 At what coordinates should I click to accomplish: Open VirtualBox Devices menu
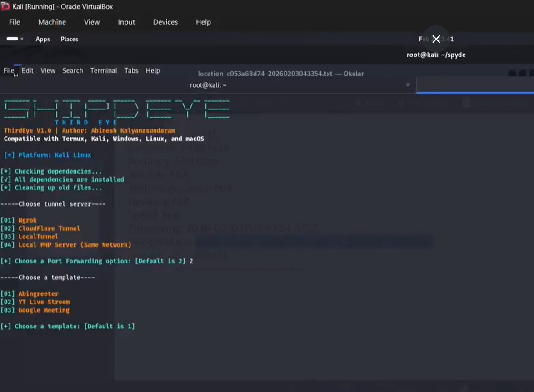click(x=165, y=22)
